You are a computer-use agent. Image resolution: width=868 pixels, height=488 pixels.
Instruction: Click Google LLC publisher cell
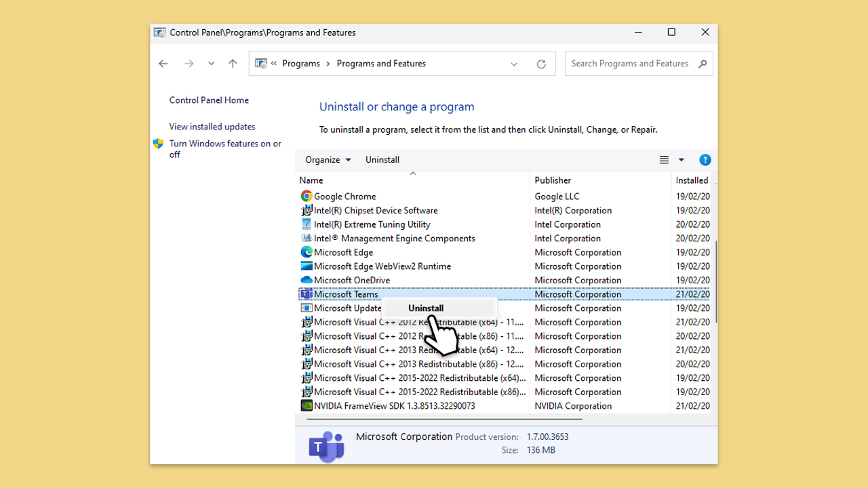(x=557, y=197)
